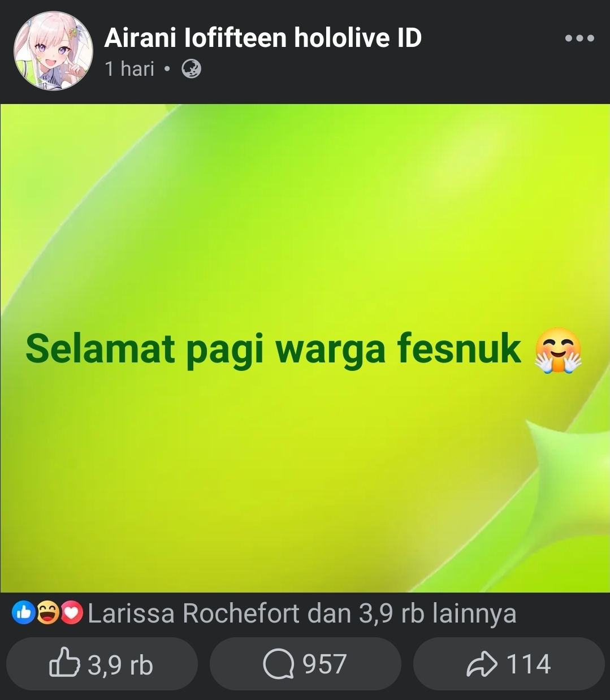View who reacted: Larissa Rochefort dan lainnya
The height and width of the screenshot is (700, 610).
click(302, 613)
